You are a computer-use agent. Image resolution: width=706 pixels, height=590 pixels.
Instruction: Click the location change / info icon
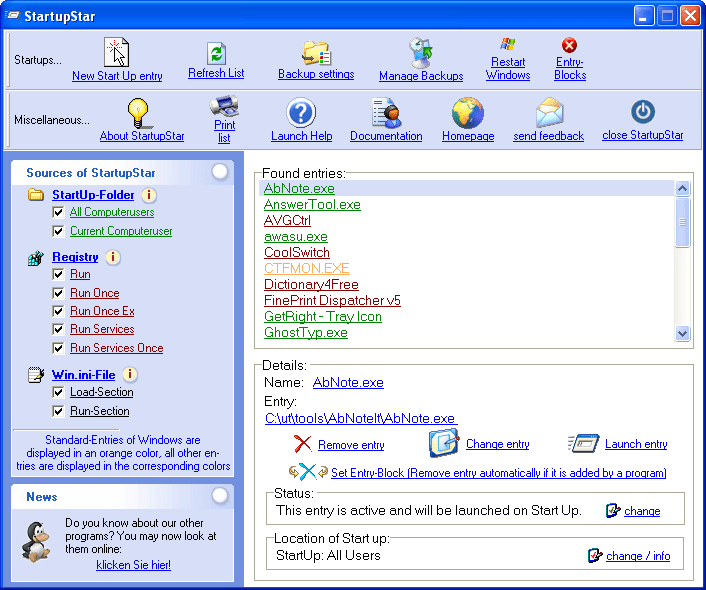point(595,555)
